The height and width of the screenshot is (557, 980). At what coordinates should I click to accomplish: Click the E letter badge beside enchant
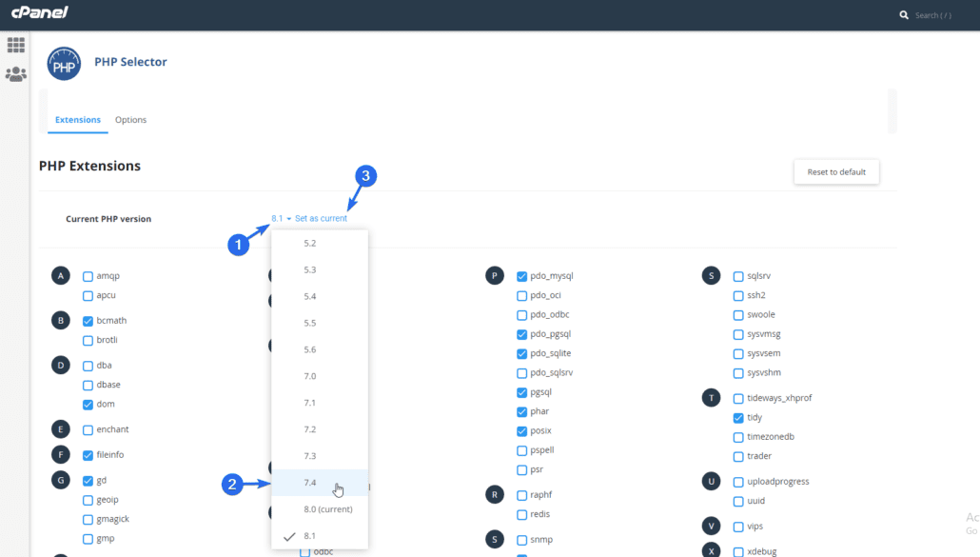tap(61, 429)
